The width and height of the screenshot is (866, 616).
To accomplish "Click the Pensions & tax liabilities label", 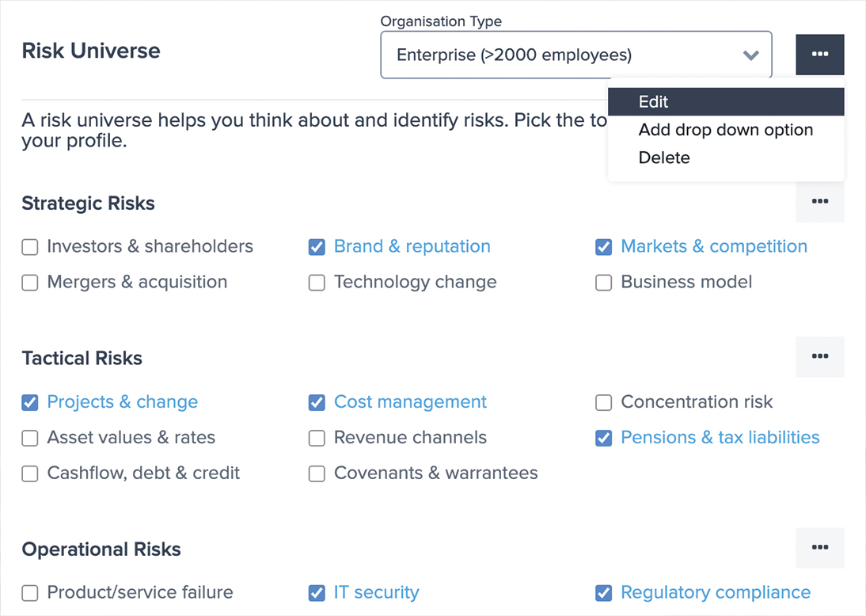I will 720,438.
